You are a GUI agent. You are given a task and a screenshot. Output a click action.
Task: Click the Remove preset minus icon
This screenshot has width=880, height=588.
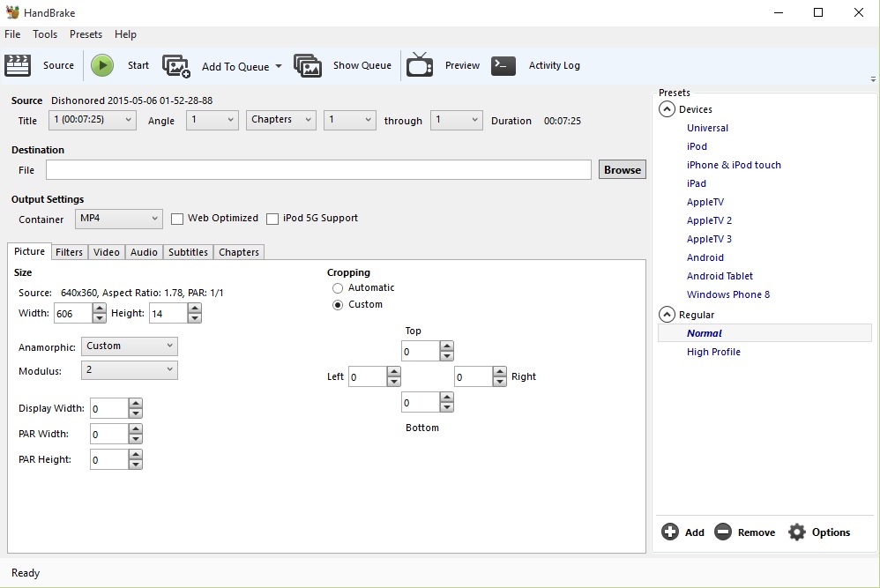[723, 532]
